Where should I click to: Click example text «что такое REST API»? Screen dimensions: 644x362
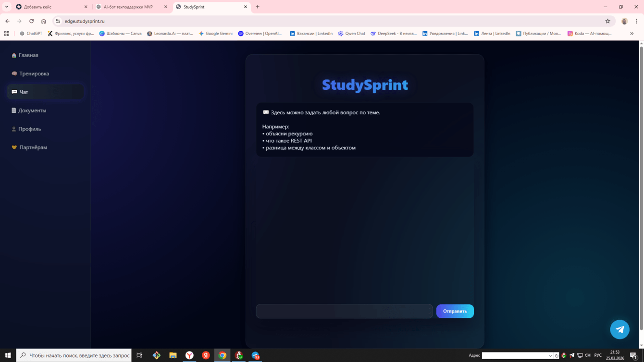[289, 141]
